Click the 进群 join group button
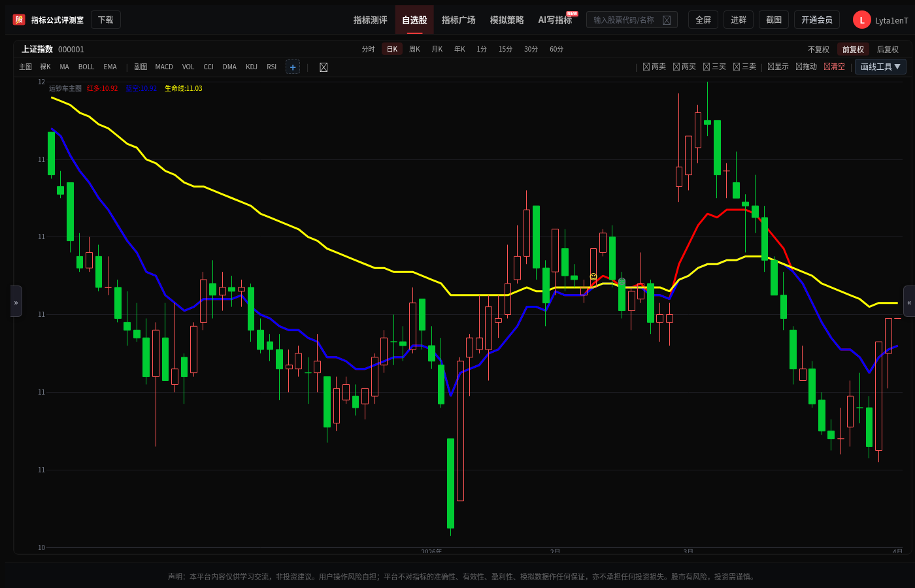 click(x=739, y=20)
